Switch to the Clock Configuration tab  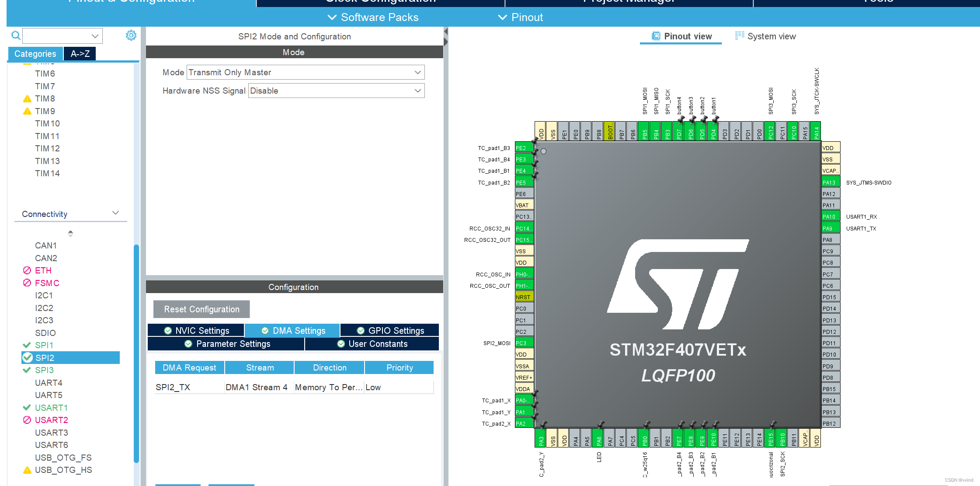pos(379,1)
